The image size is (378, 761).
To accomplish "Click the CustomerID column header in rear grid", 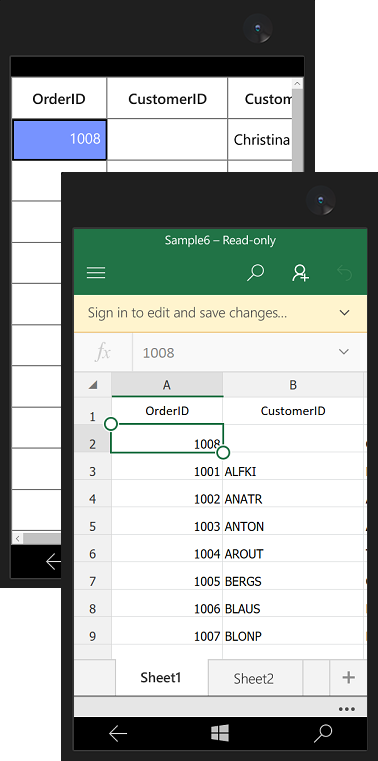I will tap(167, 99).
